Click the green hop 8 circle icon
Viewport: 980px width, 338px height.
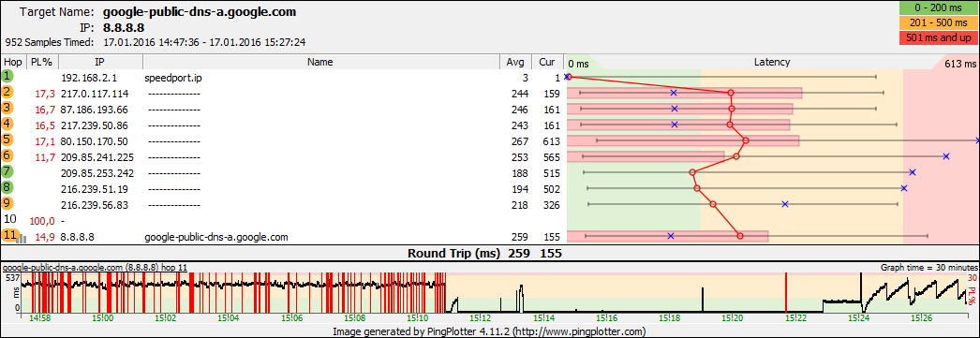pos(7,188)
